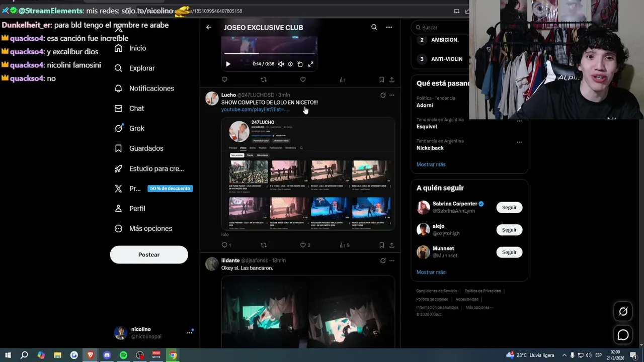
Task: Follow Munnset
Action: [509, 252]
